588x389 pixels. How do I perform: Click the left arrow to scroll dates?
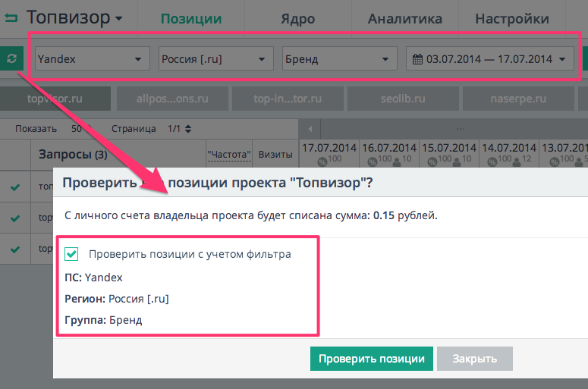310,129
